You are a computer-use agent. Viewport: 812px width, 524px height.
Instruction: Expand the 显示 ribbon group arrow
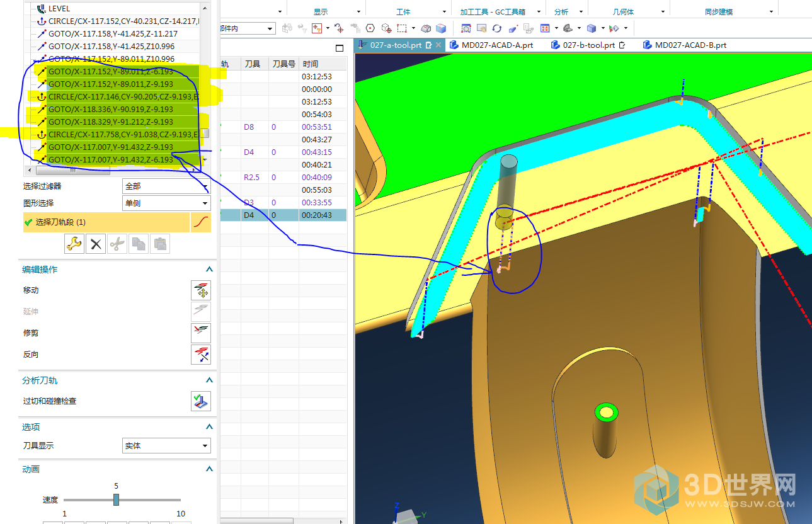[x=358, y=12]
